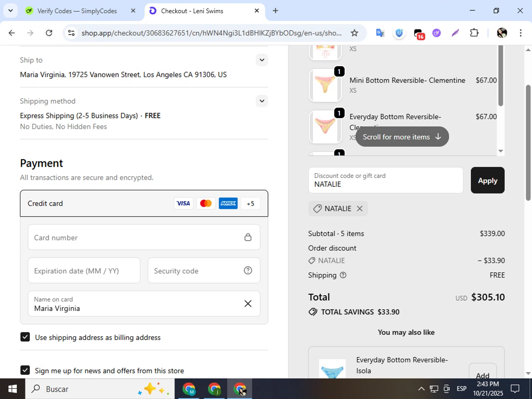Open the network tray icon
This screenshot has height=399, width=532.
tap(434, 389)
